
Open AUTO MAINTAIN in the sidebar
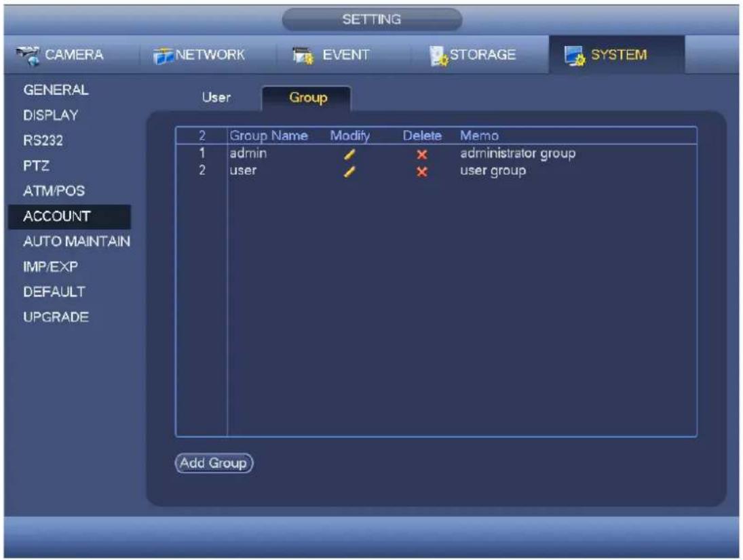[76, 241]
